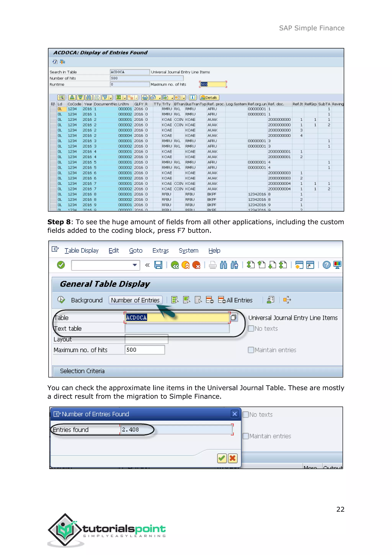Screen dimensions: 392x555
Task: Click the Find Next binoculars-plus icon
Action: (234, 265)
